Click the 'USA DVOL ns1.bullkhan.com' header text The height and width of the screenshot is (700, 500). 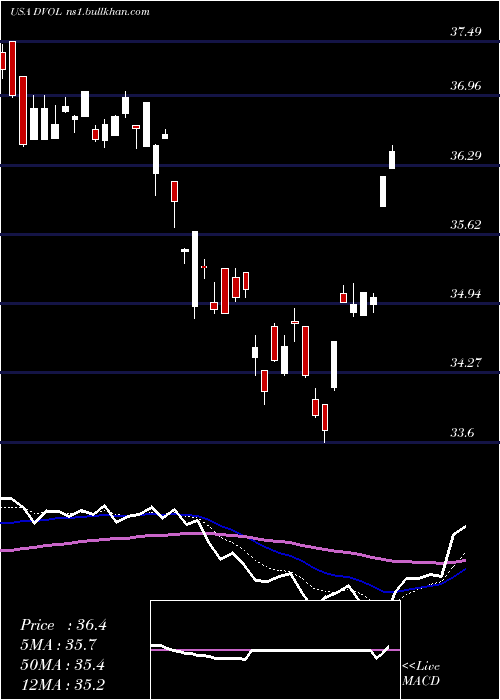[79, 12]
